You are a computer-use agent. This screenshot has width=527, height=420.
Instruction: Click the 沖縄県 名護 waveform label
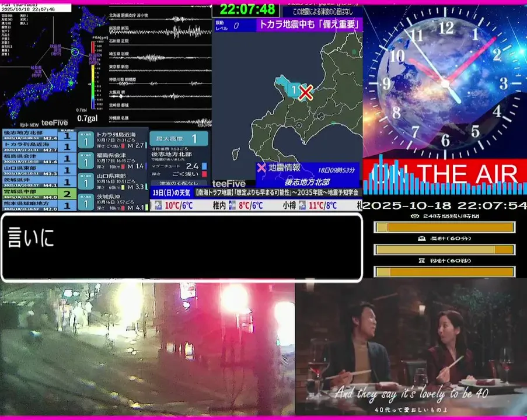(x=119, y=118)
